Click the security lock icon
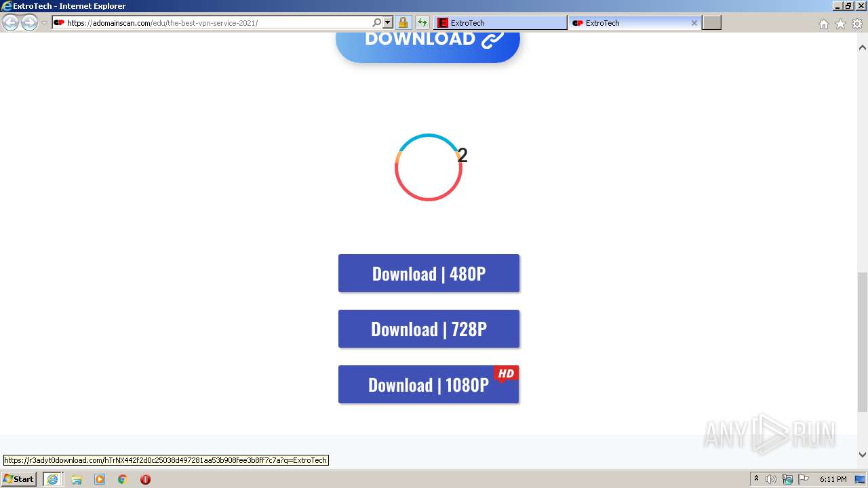Screen dimensions: 868x488 tap(403, 23)
